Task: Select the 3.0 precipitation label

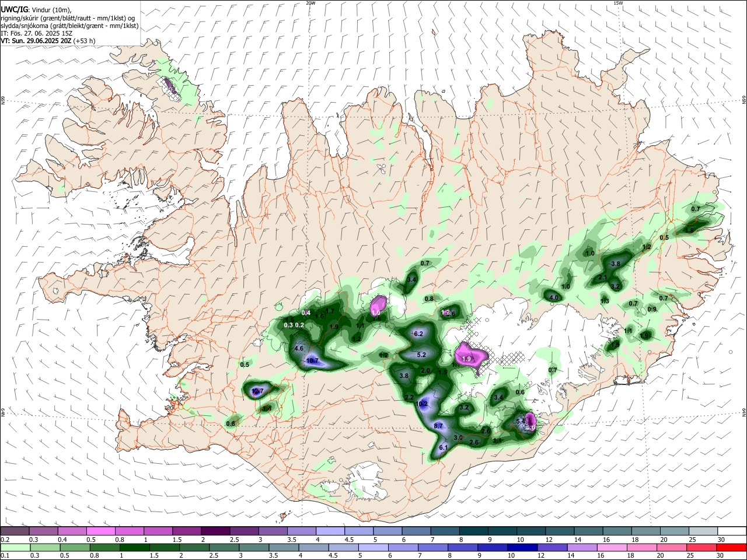Action: pyautogui.click(x=458, y=437)
